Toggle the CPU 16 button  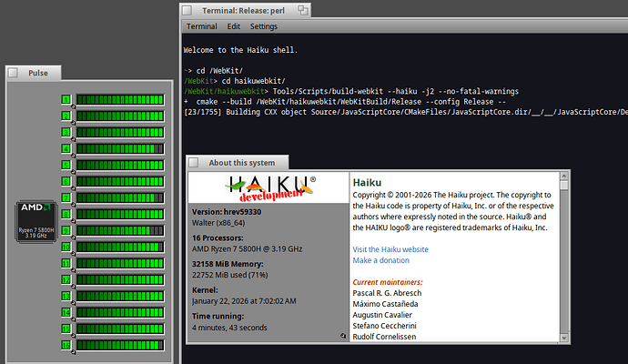click(x=66, y=345)
